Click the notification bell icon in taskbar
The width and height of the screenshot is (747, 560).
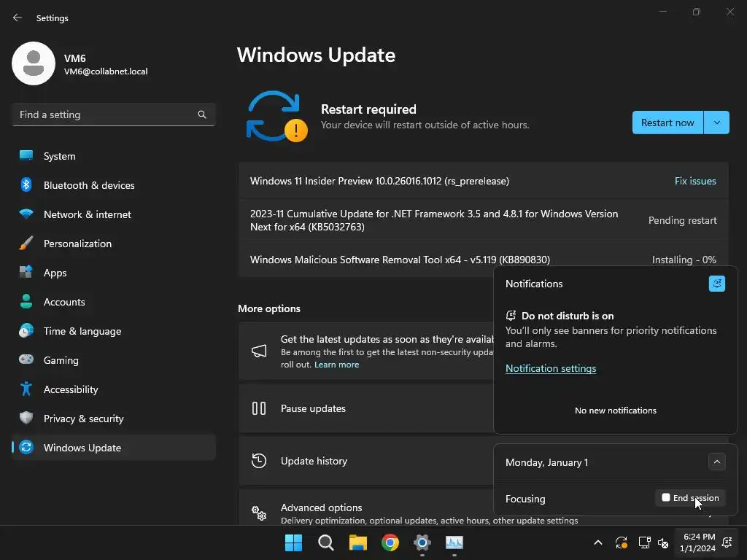point(727,542)
